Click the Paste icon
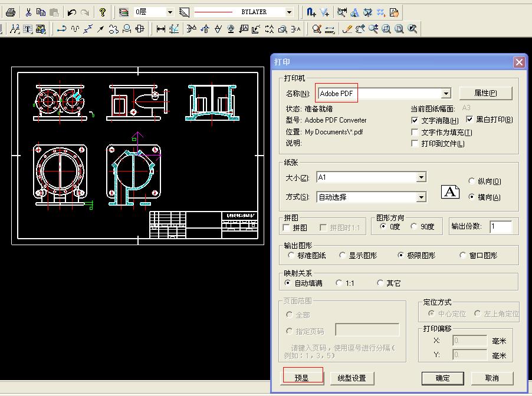Screen dimensions: 532x396 click(55, 11)
